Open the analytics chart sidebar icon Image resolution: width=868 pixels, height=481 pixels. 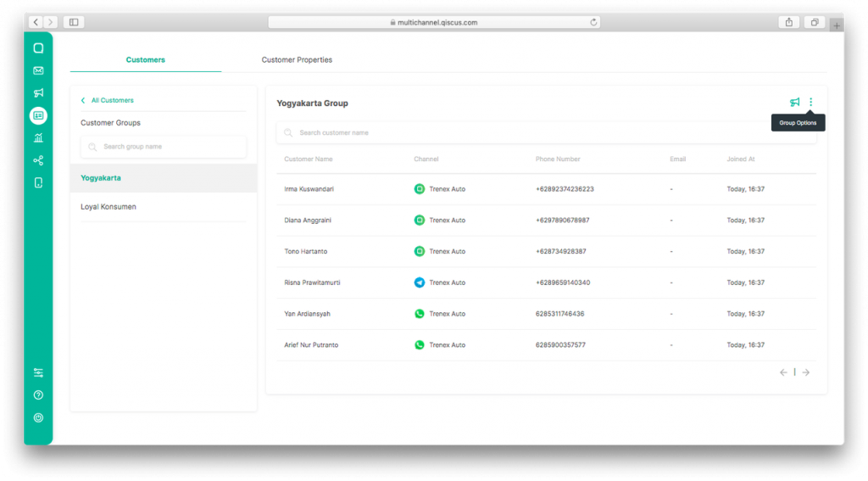[x=38, y=138]
